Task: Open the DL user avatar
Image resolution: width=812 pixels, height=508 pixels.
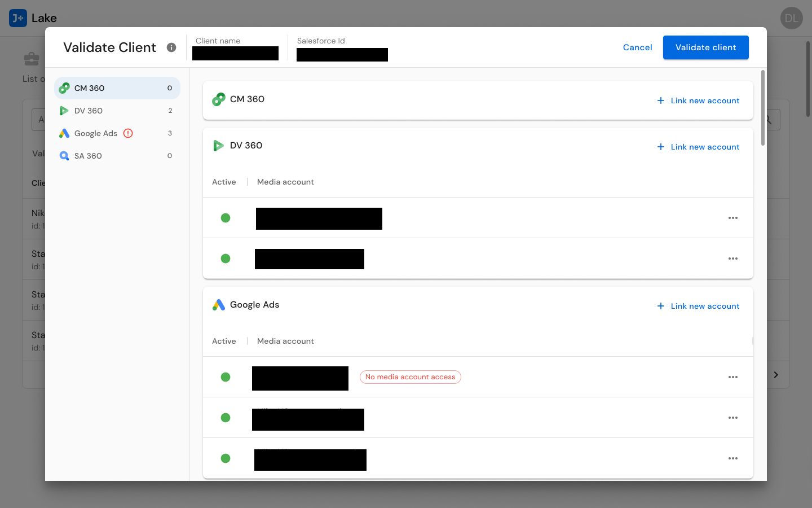Action: click(x=791, y=18)
